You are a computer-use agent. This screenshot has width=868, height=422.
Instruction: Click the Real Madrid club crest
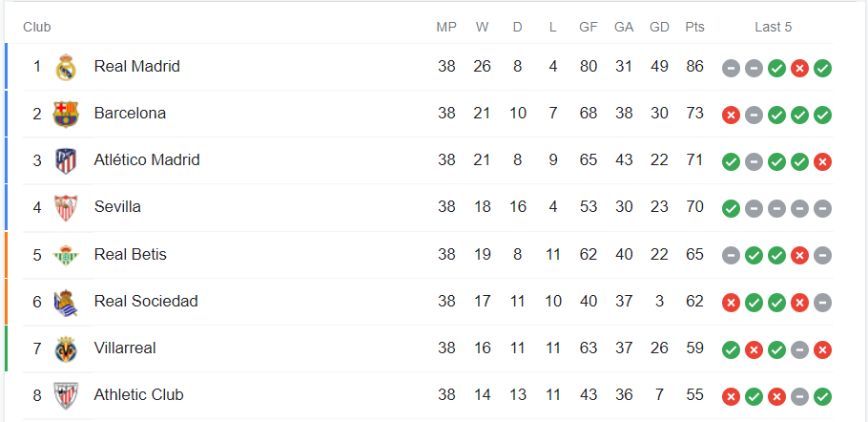click(66, 68)
